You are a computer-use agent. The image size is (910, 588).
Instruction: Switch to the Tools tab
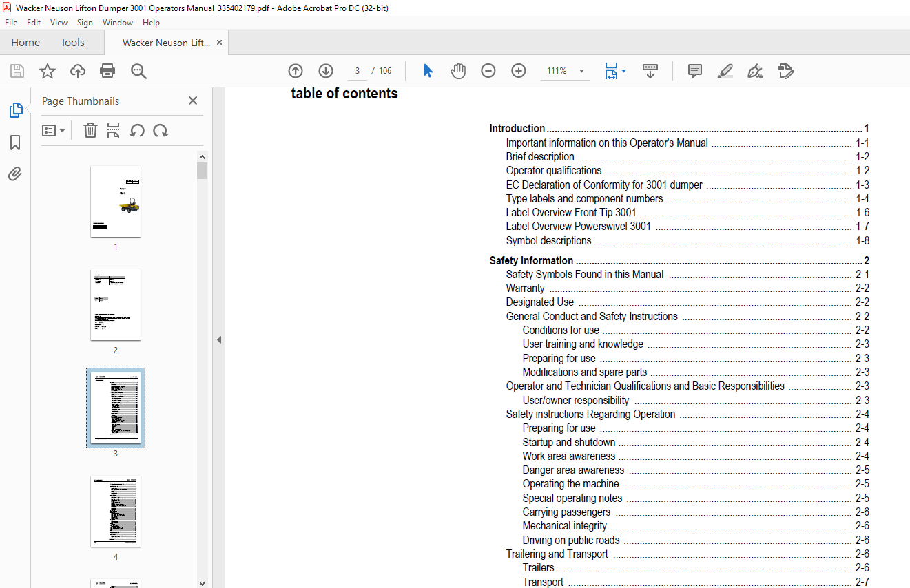click(72, 43)
